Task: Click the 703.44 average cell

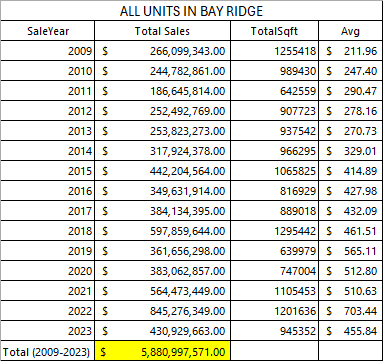Action: 350,311
